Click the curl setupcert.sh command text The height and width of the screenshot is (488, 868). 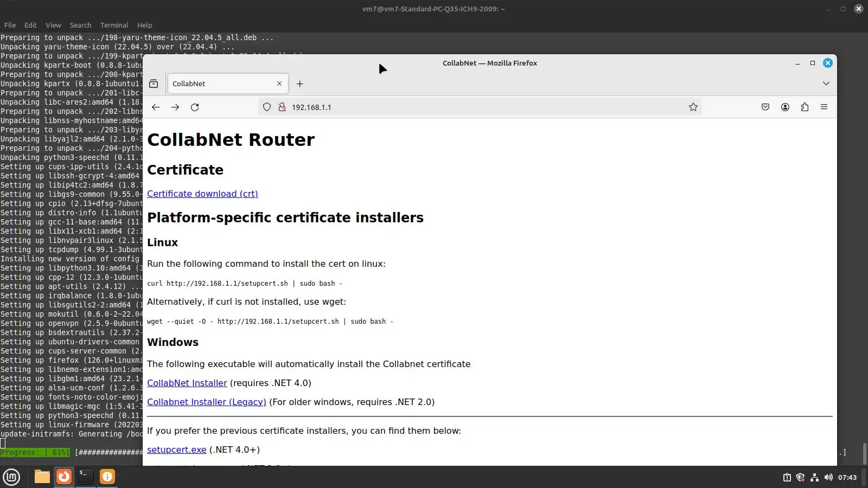(x=245, y=283)
